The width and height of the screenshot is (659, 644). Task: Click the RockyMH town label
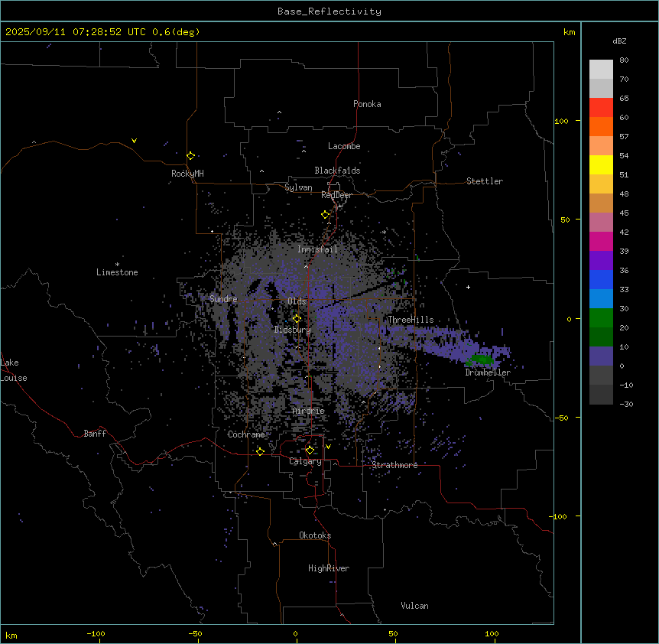pyautogui.click(x=187, y=174)
